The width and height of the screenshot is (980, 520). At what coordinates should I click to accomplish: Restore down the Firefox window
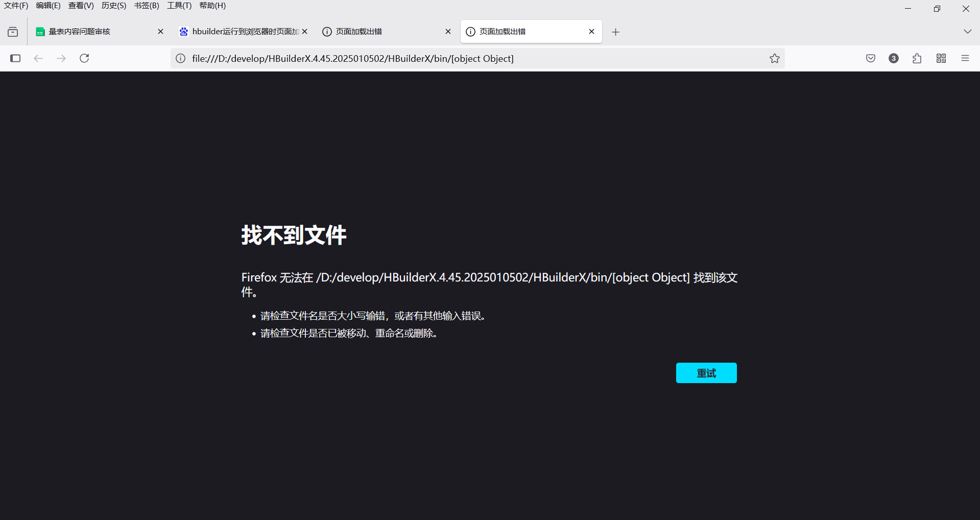[x=937, y=9]
